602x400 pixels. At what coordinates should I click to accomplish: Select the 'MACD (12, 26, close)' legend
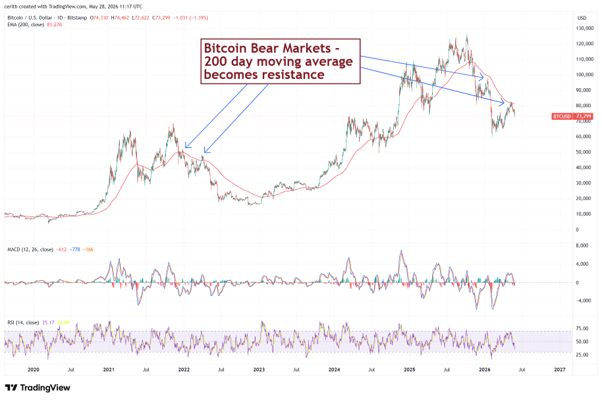30,250
